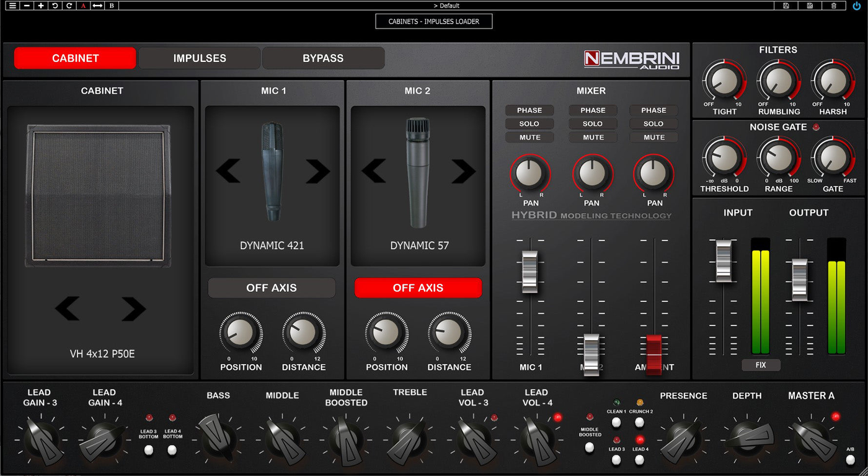
Task: Click the red Ambient fader handle
Action: 654,354
